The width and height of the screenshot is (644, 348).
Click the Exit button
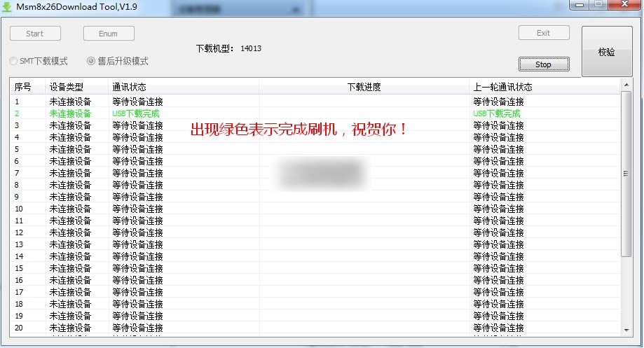click(543, 33)
